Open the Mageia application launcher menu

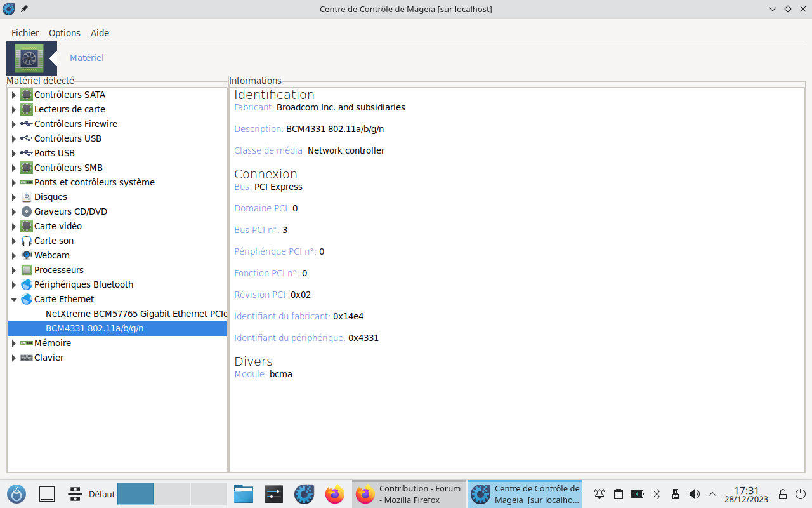[x=16, y=494]
